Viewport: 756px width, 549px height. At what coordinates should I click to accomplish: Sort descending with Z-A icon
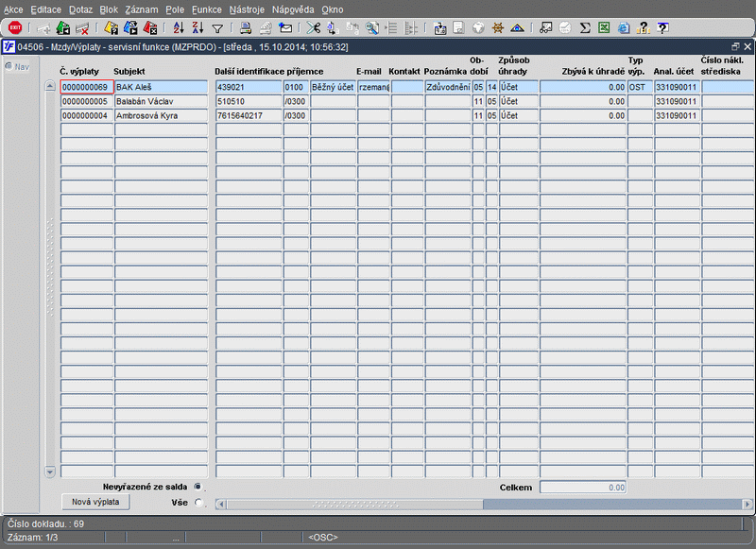pos(198,28)
